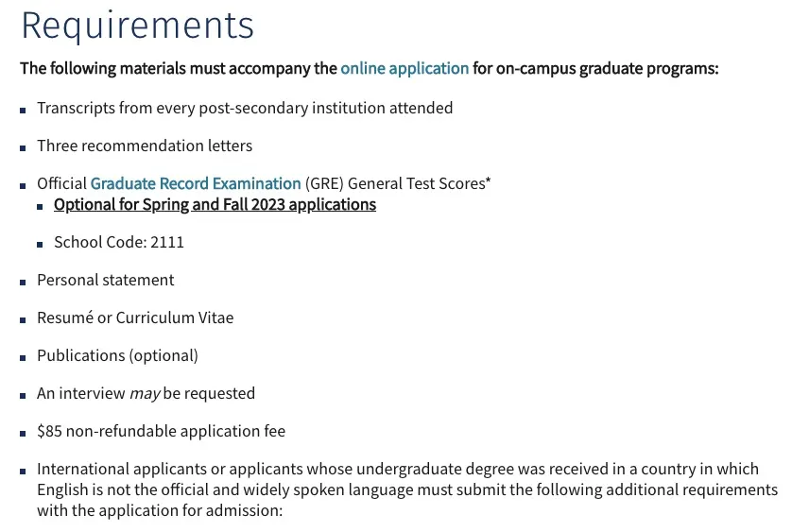Click the Personal statement list item

[x=106, y=280]
